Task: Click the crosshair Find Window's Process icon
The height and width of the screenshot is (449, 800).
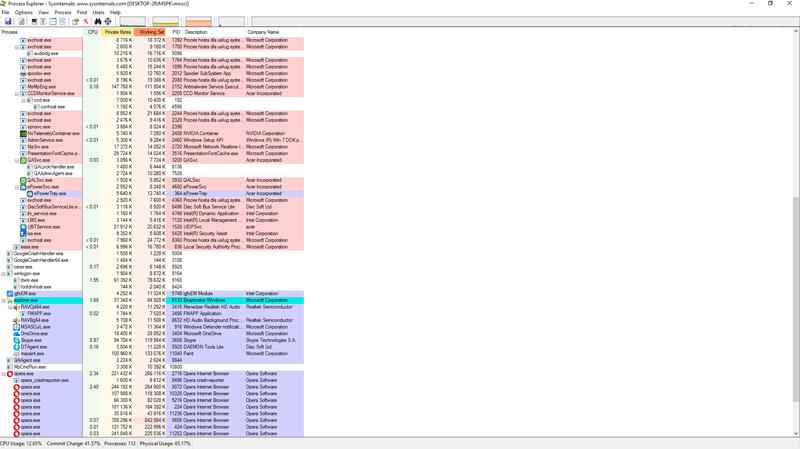Action: pos(108,21)
